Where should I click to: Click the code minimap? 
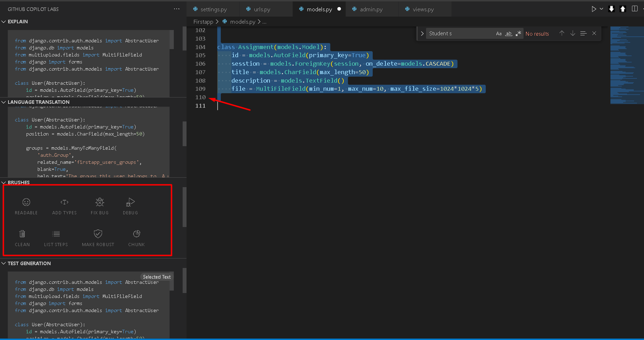coord(627,65)
